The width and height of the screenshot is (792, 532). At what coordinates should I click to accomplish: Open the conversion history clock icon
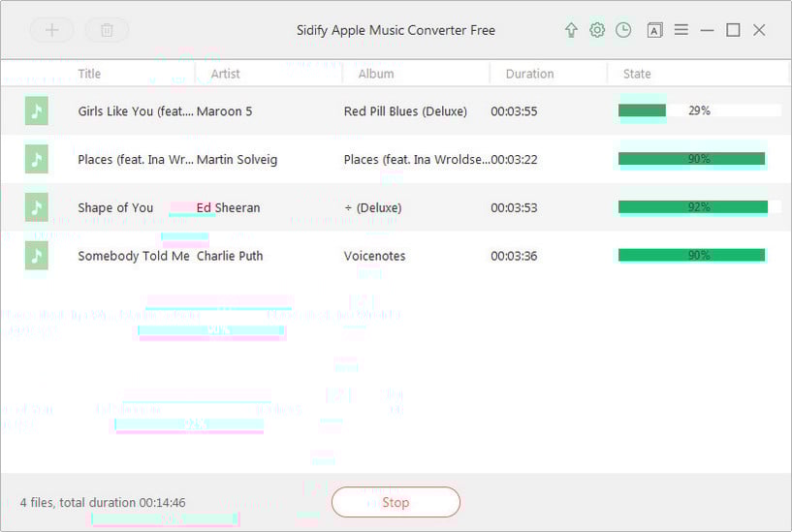623,30
